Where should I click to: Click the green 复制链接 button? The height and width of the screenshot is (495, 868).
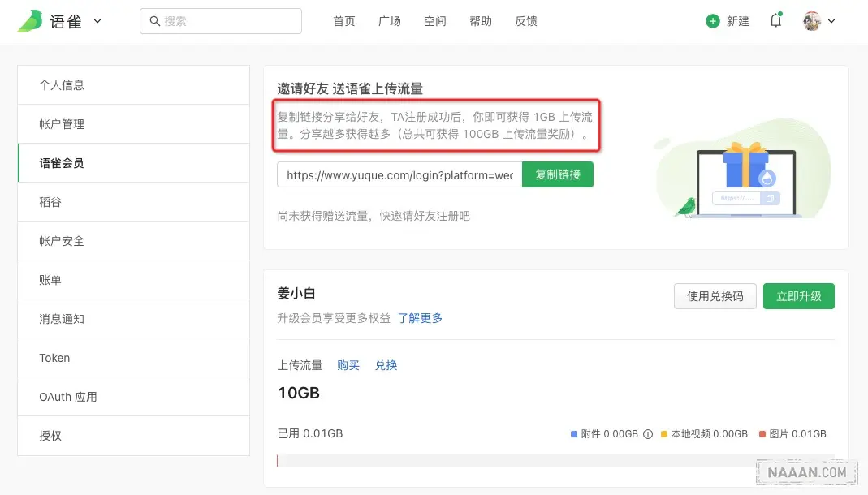[558, 174]
